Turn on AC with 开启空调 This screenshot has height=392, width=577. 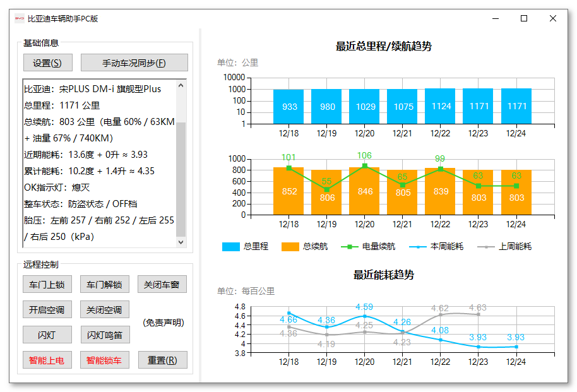pos(46,309)
